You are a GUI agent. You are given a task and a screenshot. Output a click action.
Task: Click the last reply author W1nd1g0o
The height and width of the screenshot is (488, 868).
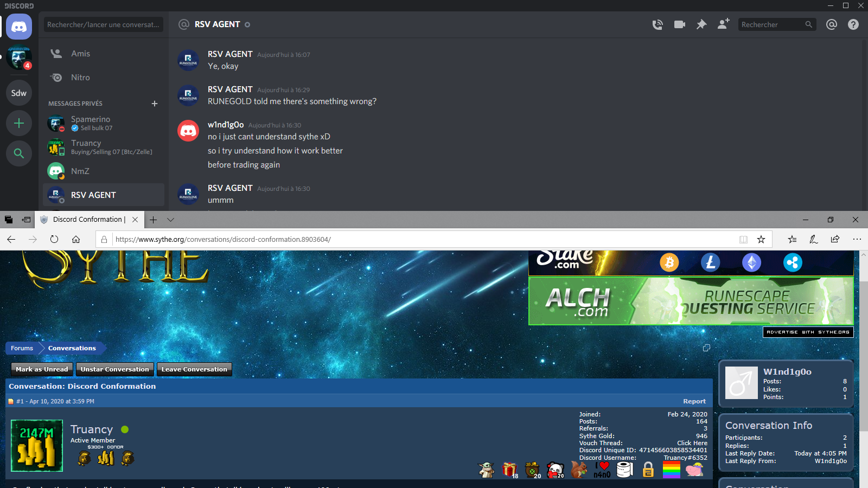(831, 461)
